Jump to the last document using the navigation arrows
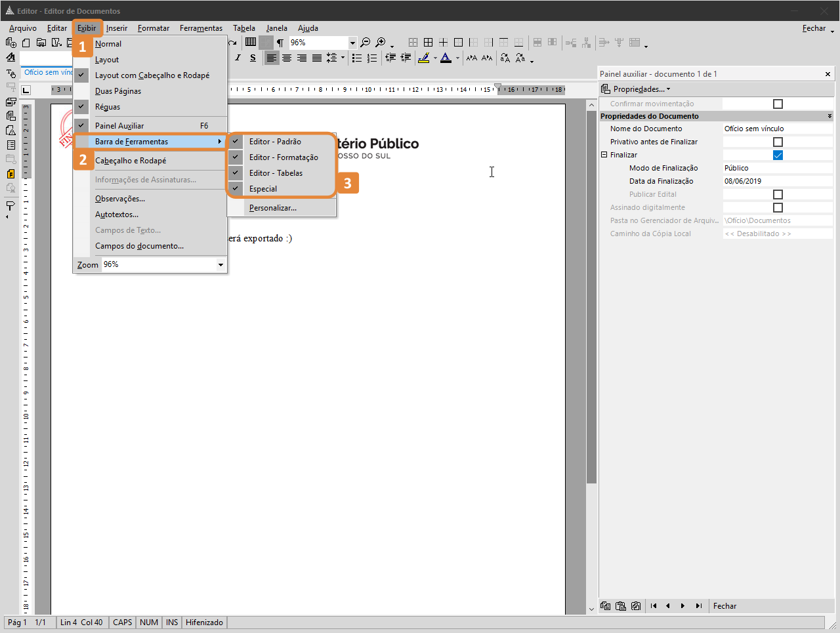Image resolution: width=840 pixels, height=633 pixels. [698, 605]
